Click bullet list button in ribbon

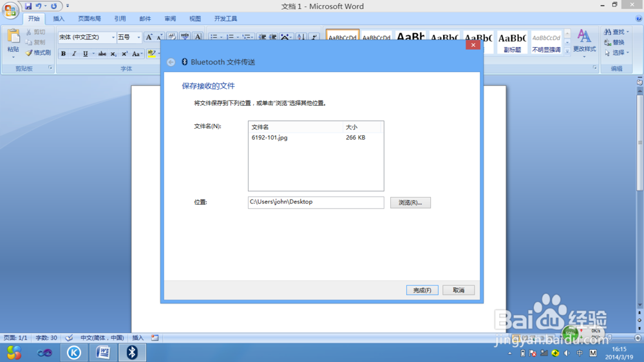214,37
